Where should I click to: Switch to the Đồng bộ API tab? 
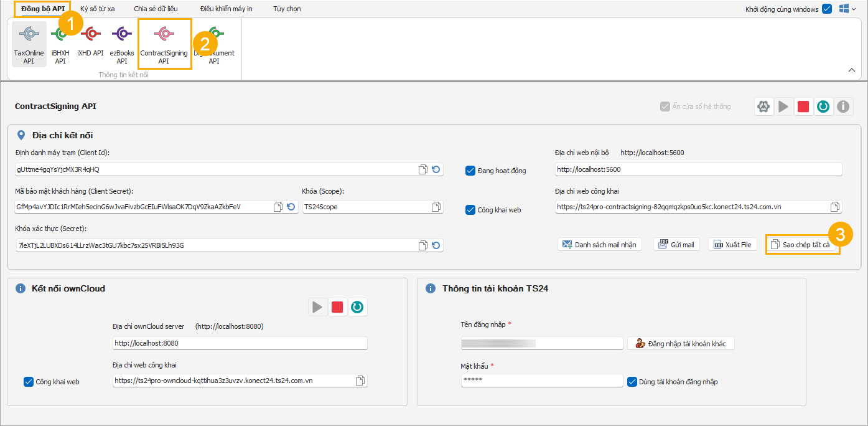point(42,9)
